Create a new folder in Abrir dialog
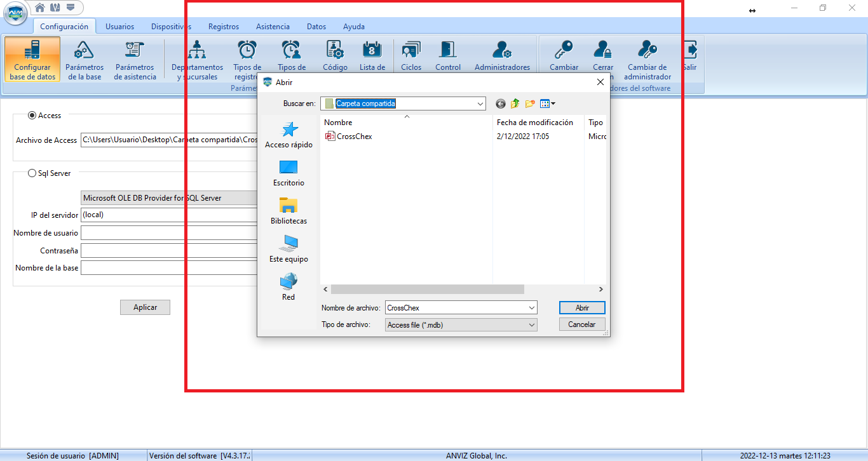868x461 pixels. click(529, 104)
